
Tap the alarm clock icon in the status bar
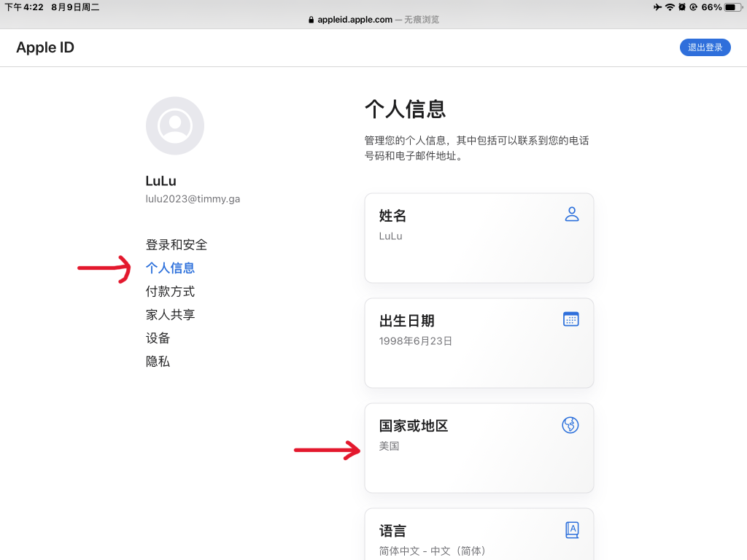[x=682, y=7]
